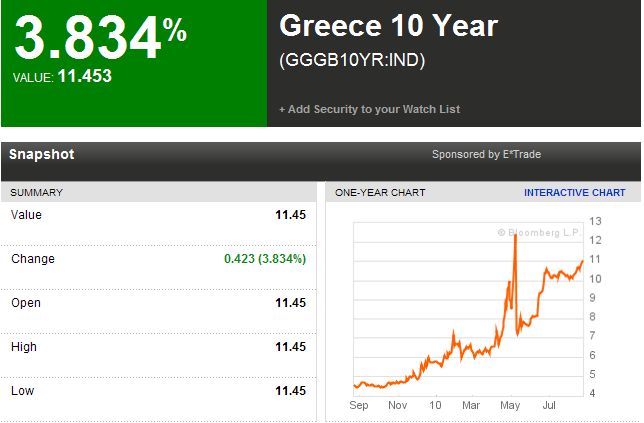Screen dimensions: 644x423
Task: Select the High row in summary
Action: [159, 347]
